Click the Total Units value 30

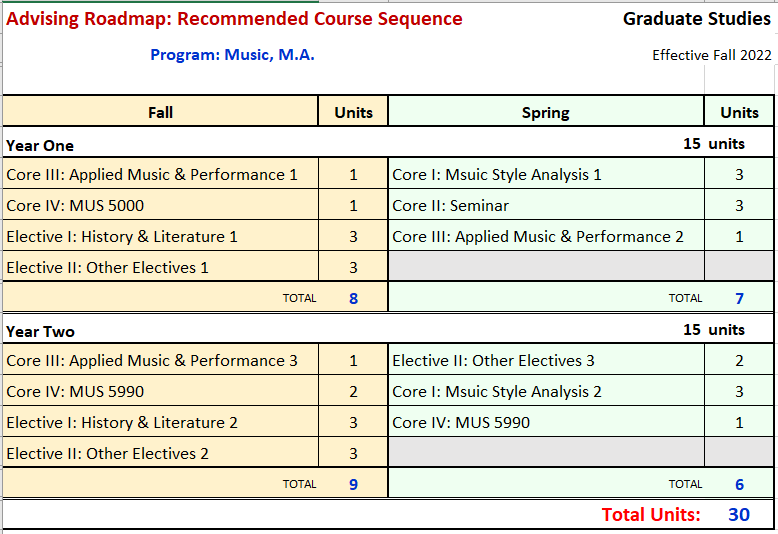pos(739,515)
